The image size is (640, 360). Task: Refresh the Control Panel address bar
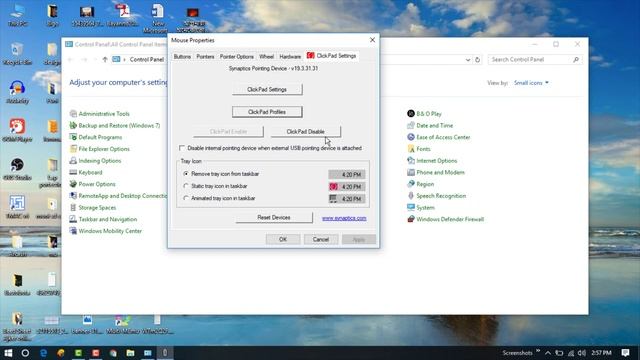(x=478, y=60)
